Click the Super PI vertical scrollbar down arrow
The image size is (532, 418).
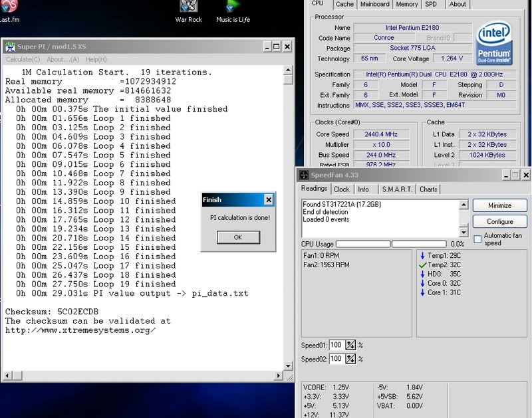[x=288, y=366]
